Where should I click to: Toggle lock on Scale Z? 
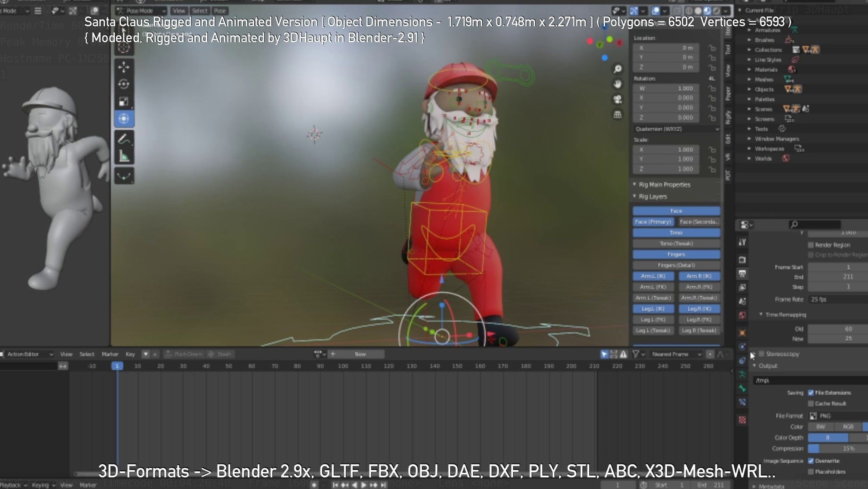[x=712, y=169]
